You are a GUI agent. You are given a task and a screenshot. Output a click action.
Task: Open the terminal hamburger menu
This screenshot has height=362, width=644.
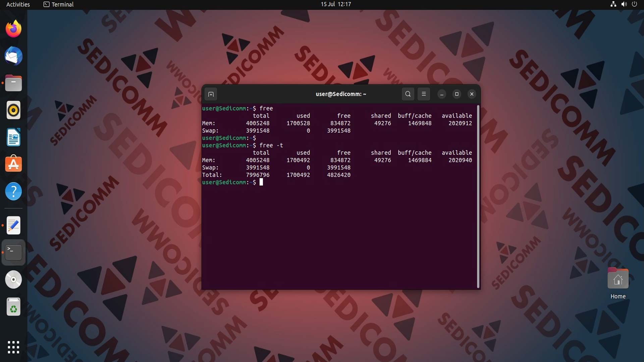click(424, 94)
